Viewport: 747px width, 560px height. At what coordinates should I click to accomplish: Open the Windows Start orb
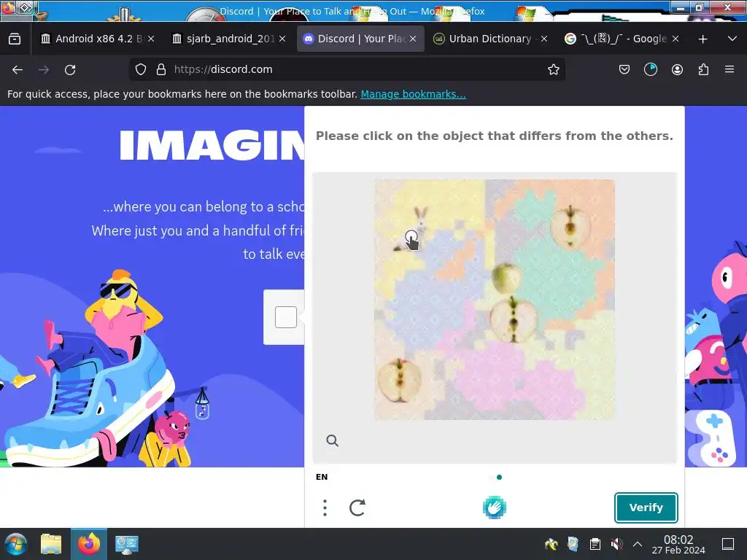[x=16, y=544]
